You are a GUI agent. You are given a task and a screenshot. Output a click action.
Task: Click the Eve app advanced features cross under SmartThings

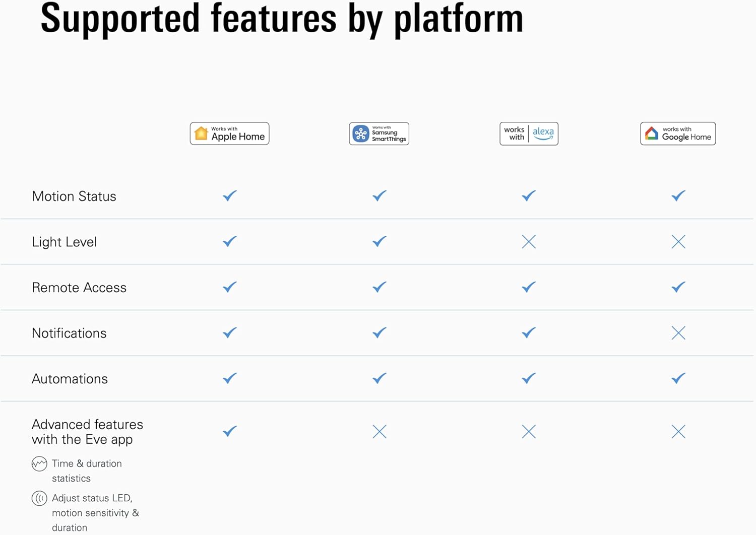coord(380,432)
